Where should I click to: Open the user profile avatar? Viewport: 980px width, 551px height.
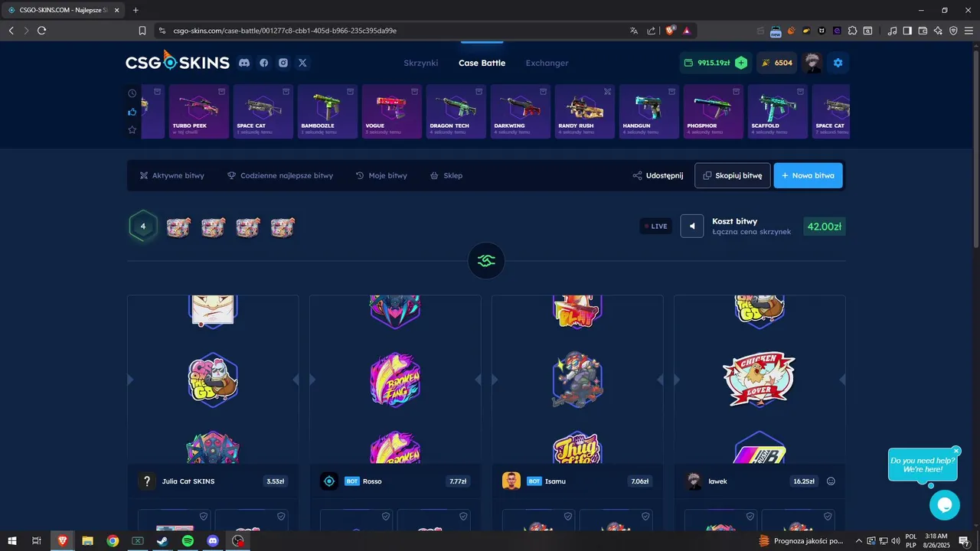[812, 63]
